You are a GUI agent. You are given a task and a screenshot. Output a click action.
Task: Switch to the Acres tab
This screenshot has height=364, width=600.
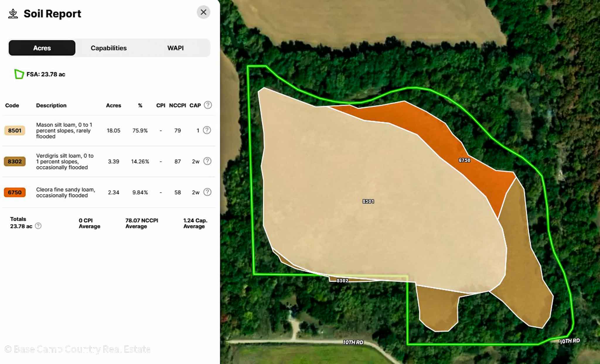(42, 48)
